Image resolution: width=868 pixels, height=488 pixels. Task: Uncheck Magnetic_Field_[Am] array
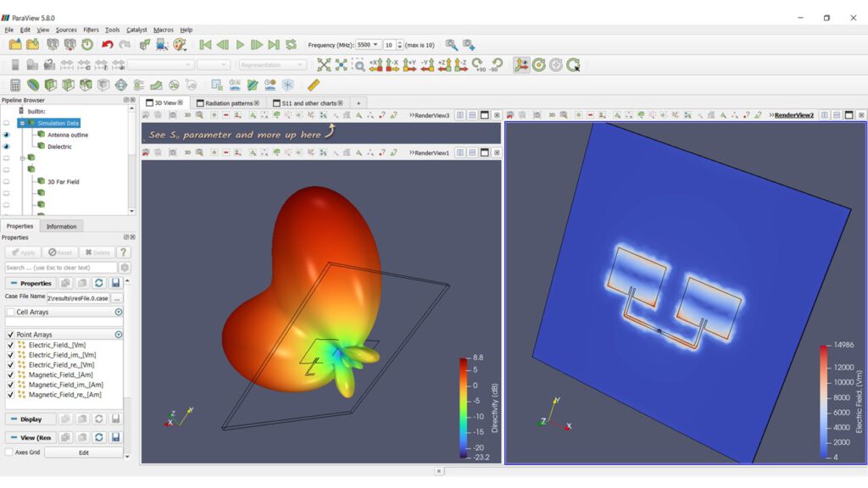[x=10, y=374]
